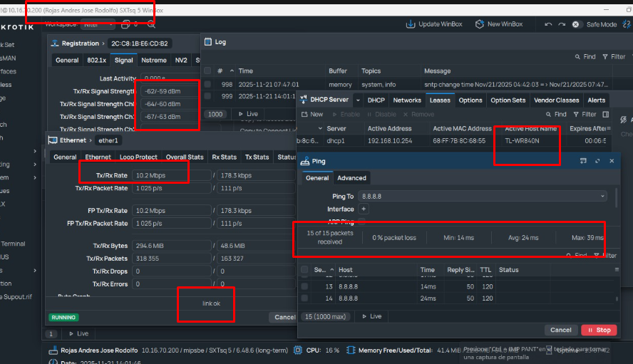Image resolution: width=633 pixels, height=364 pixels.
Task: Tick the select-all checkbox in Ping table header
Action: point(305,270)
